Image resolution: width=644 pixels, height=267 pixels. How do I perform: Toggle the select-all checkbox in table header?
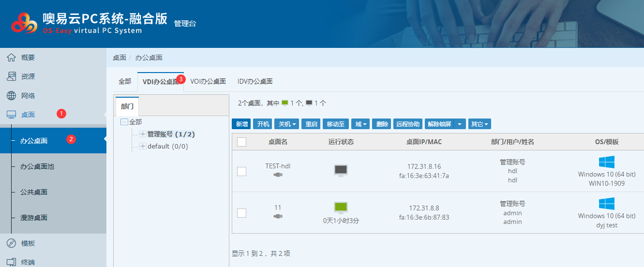click(x=242, y=142)
